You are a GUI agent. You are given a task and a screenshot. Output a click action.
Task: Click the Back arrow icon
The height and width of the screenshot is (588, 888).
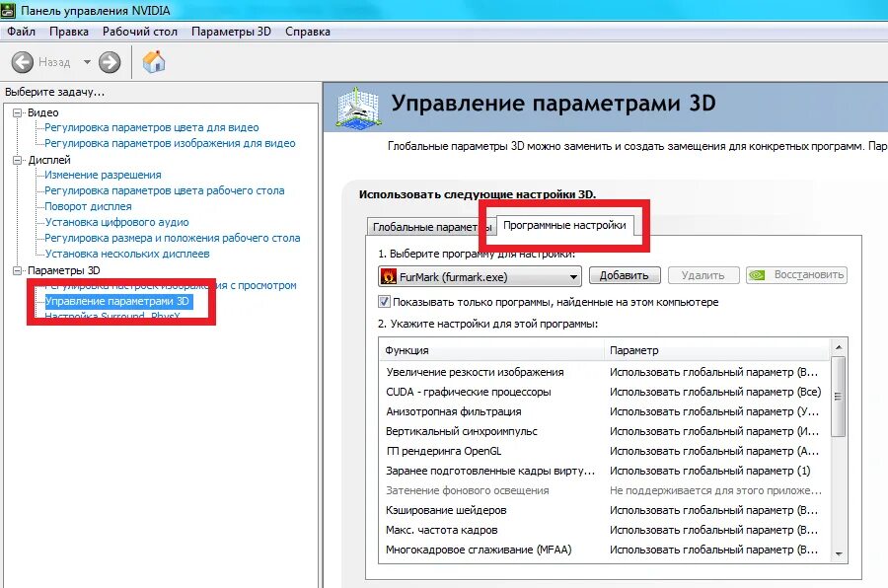tap(23, 62)
